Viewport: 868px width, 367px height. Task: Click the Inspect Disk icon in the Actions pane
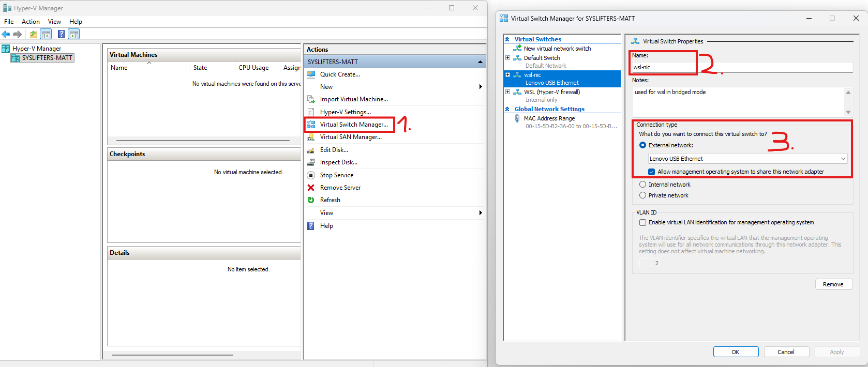click(x=311, y=162)
